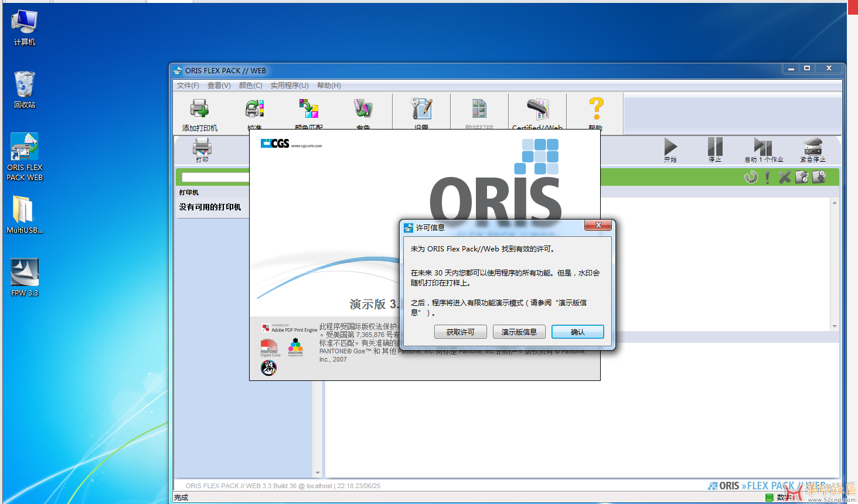This screenshot has width=858, height=504.
Task: Click the X delete icon on green bar
Action: tap(785, 177)
